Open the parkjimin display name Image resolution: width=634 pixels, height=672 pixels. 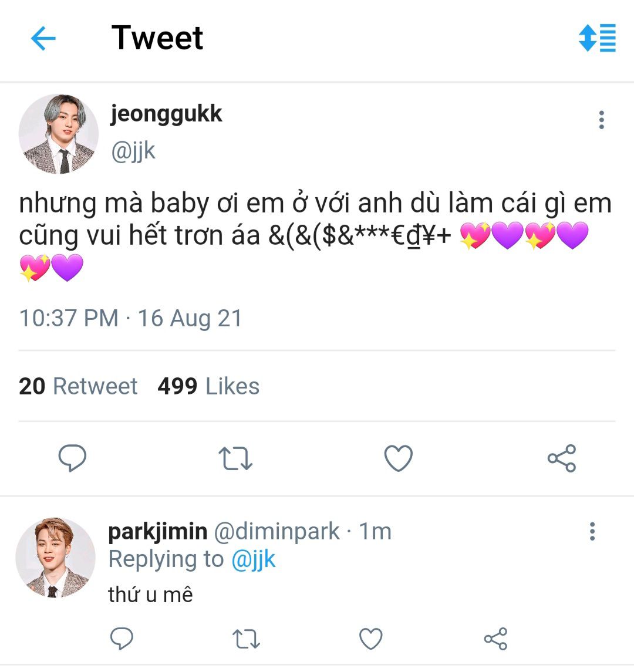[157, 531]
